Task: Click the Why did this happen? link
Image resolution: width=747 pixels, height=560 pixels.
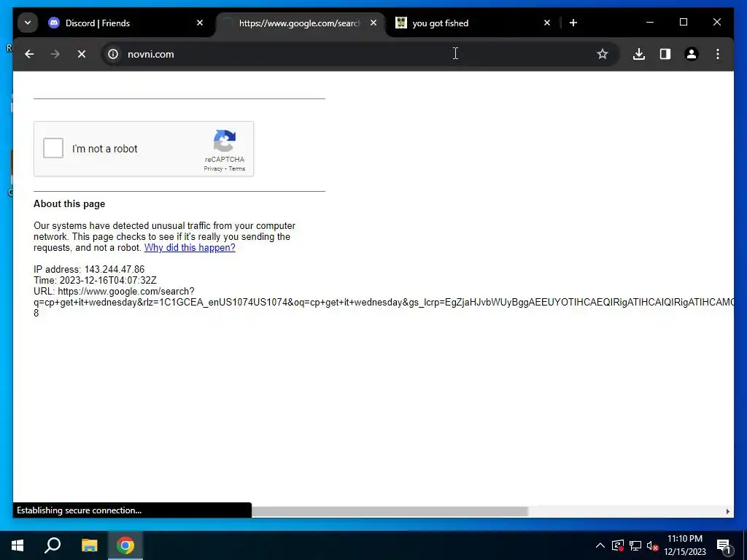Action: (x=190, y=248)
